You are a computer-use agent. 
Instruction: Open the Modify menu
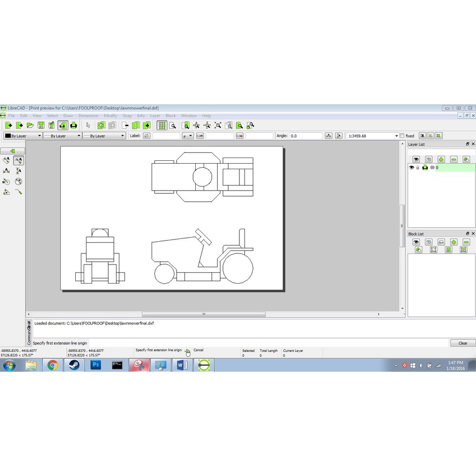111,116
